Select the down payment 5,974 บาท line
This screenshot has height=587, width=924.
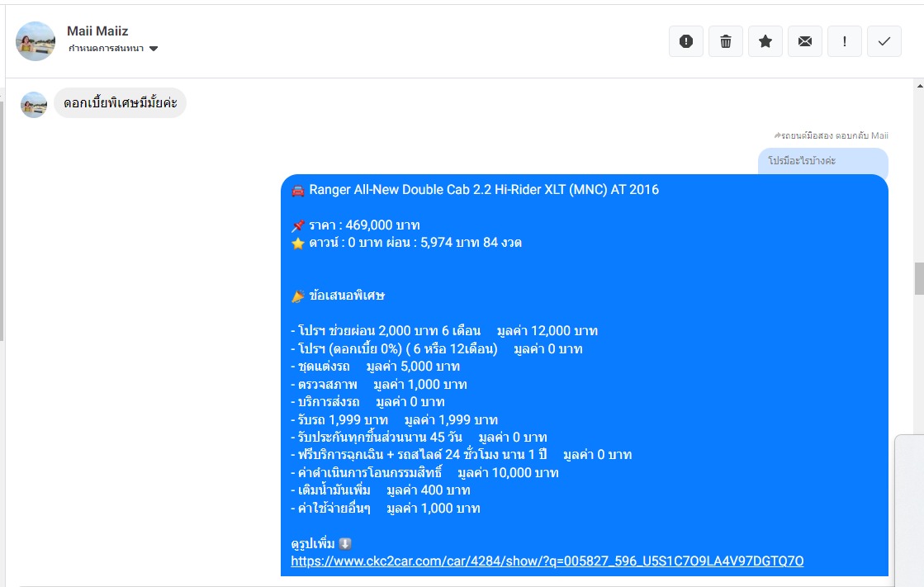point(406,243)
